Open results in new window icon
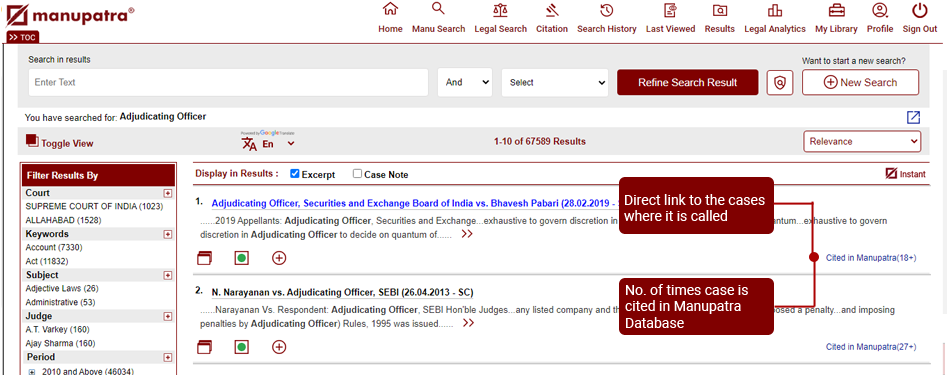This screenshot has width=947, height=375. (x=913, y=117)
